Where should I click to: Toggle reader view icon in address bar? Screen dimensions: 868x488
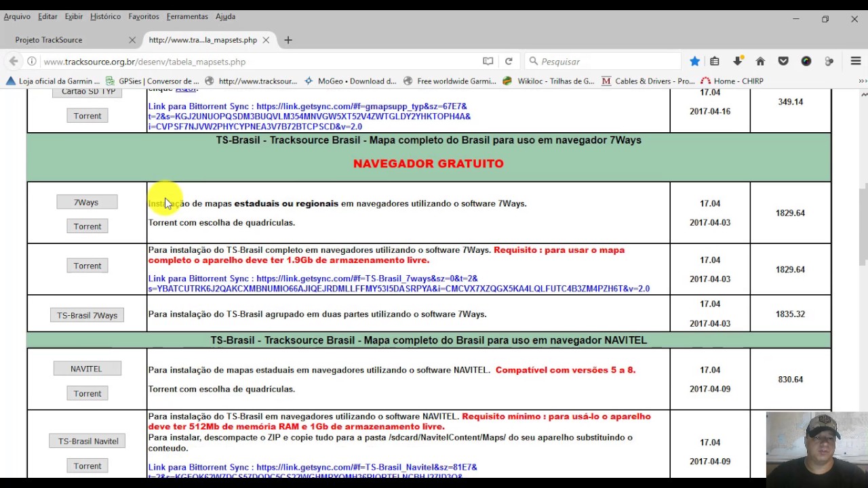[x=488, y=61]
